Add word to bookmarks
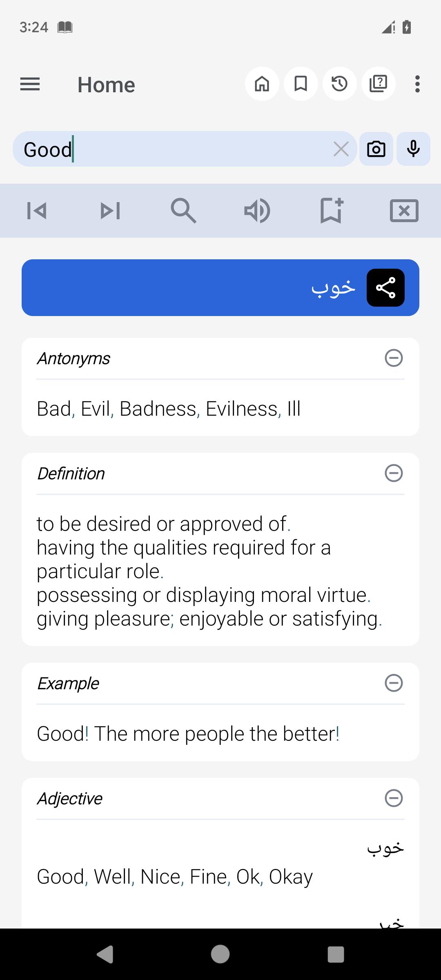 click(x=331, y=210)
